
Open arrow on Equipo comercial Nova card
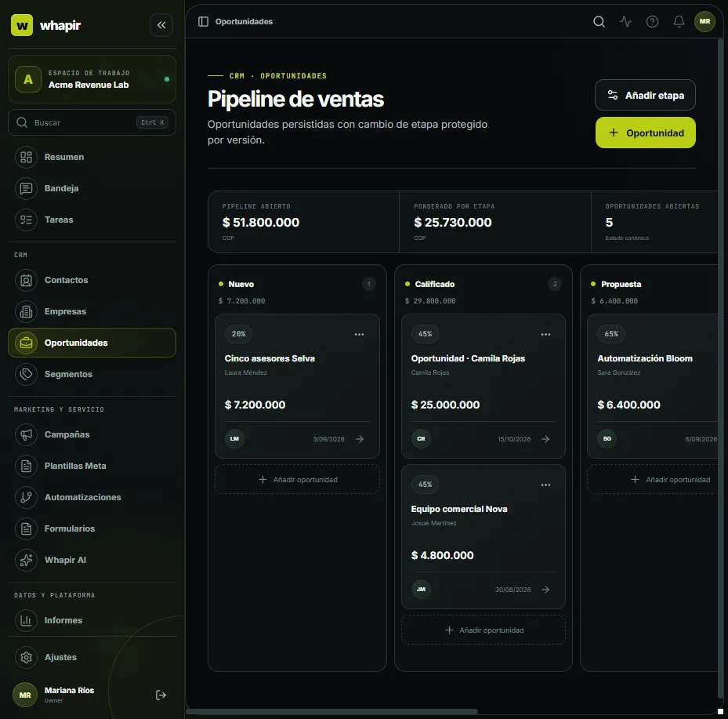[545, 590]
